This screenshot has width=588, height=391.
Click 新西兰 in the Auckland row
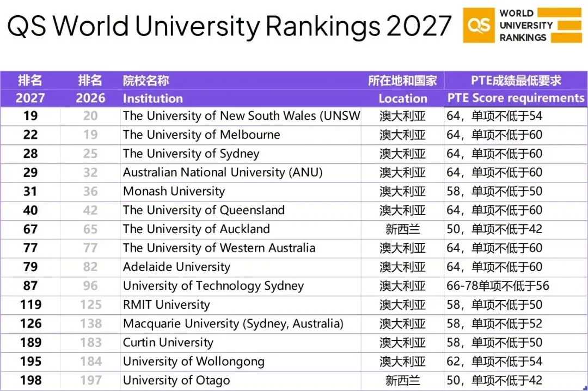tap(403, 229)
